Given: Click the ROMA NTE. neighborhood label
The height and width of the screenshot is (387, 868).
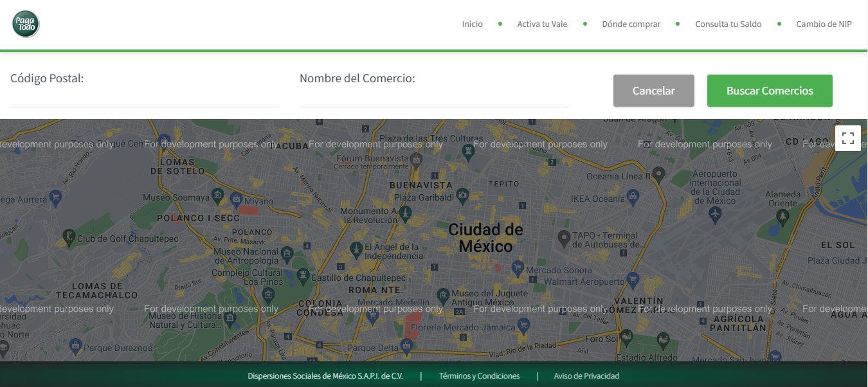Looking at the screenshot, I should tap(376, 290).
